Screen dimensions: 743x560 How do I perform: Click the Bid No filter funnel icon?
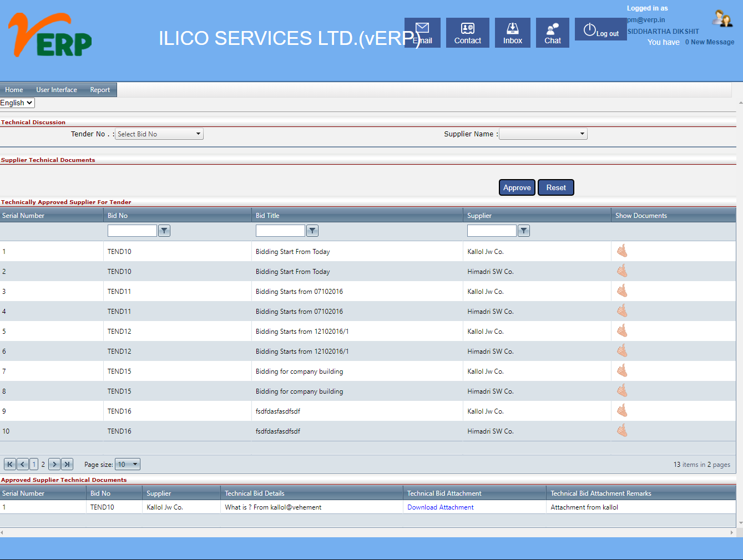click(164, 231)
